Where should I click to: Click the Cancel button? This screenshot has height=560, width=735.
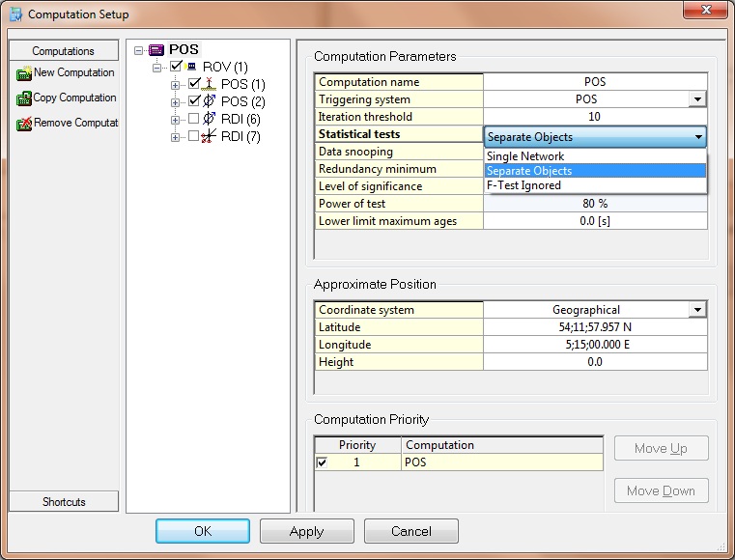(411, 531)
